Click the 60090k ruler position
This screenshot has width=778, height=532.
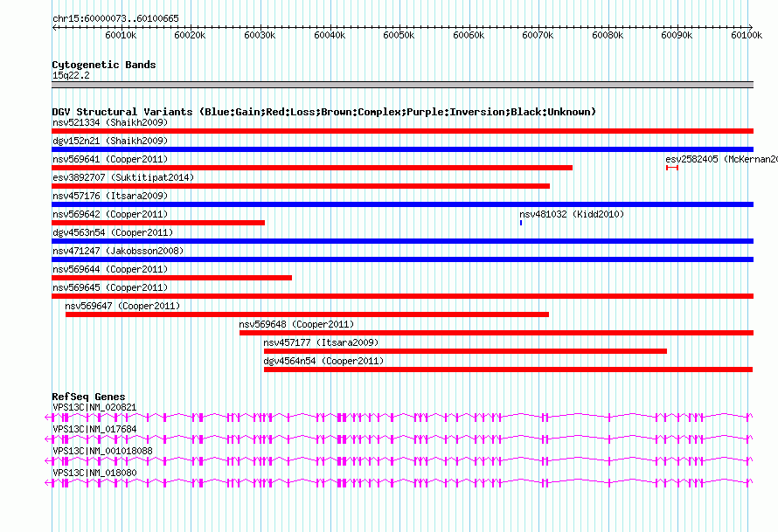coord(677,35)
